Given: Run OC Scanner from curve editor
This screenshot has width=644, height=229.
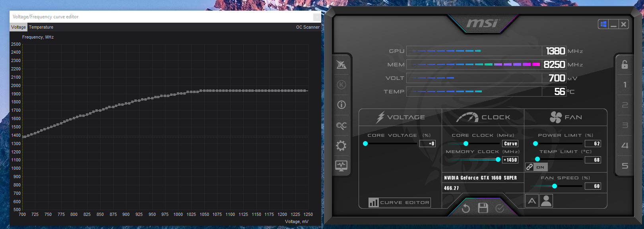Looking at the screenshot, I should (308, 27).
